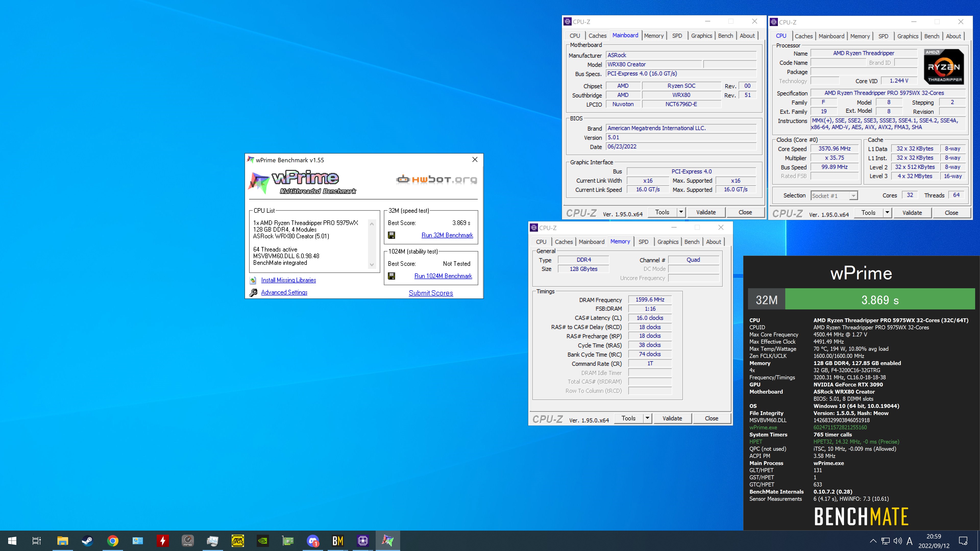
Task: Switch to Caches tab in Mainboard CPU-Z window
Action: tap(597, 36)
